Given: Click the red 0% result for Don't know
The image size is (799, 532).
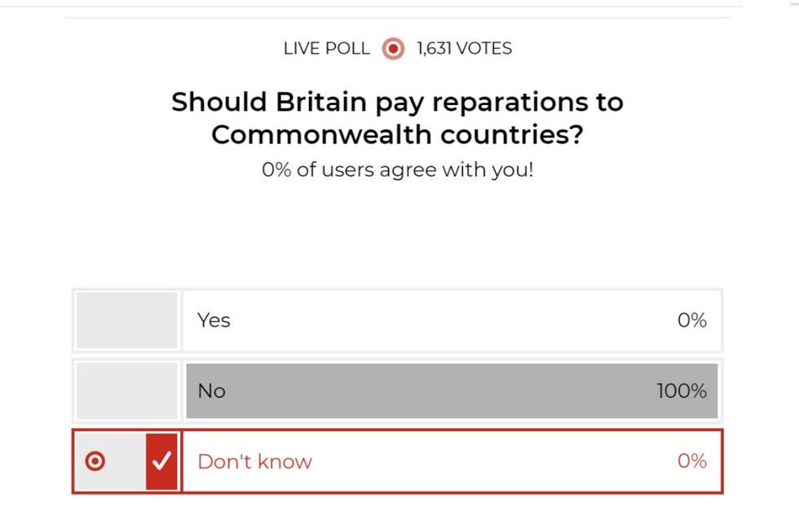Looking at the screenshot, I should 691,462.
